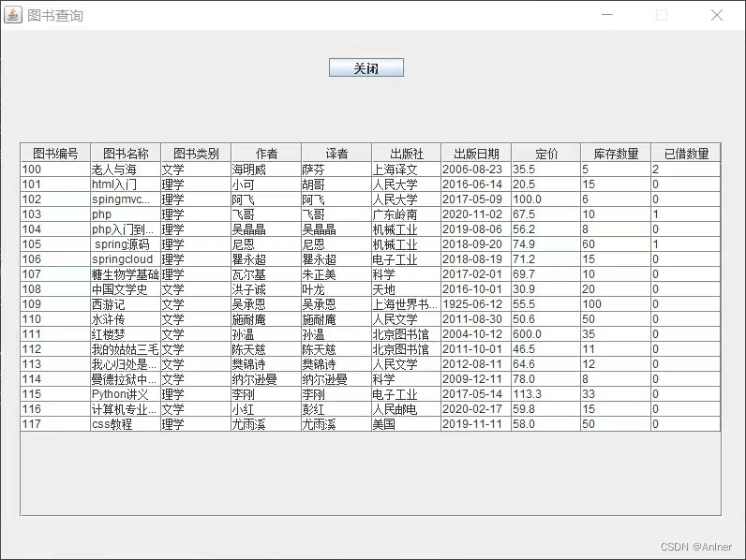Select the date cell 2011-08-30
This screenshot has height=560, width=746.
(x=476, y=319)
